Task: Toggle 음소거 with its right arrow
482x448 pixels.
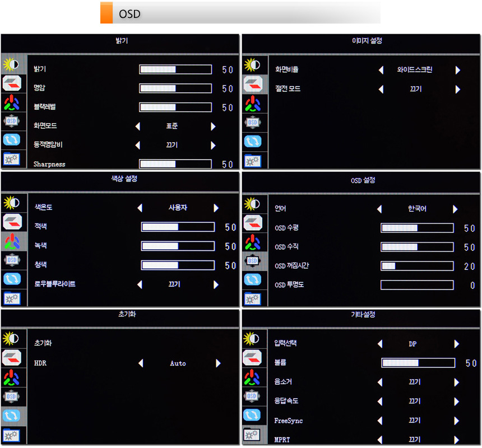Action: click(457, 382)
